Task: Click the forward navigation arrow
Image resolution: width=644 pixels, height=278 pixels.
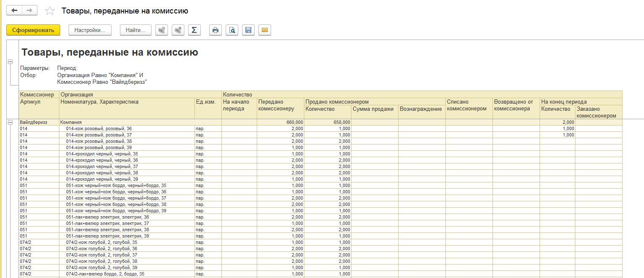Action: click(x=29, y=11)
